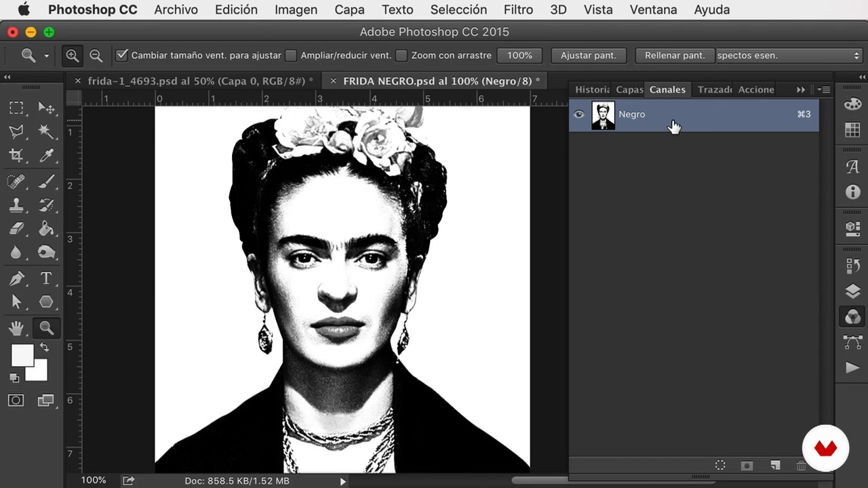Open the Edición menu
The width and height of the screenshot is (868, 488).
pos(236,9)
